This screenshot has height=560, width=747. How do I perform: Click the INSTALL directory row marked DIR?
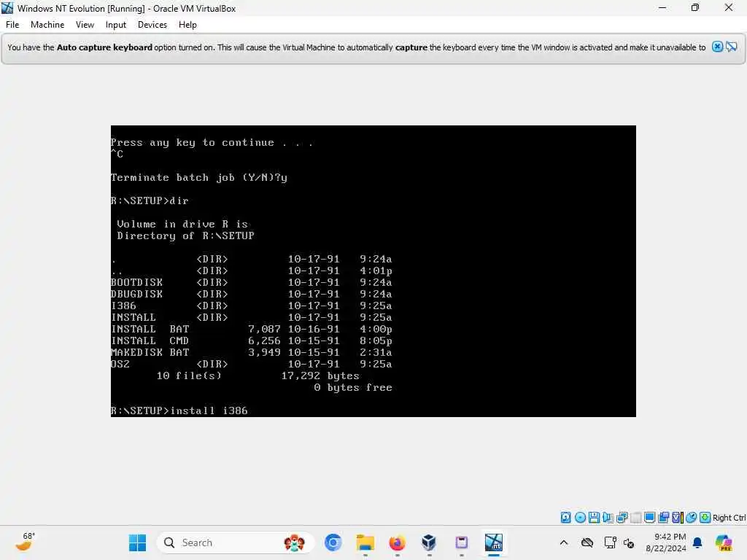(252, 317)
